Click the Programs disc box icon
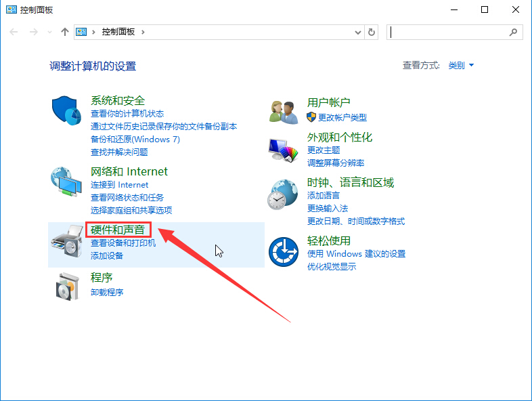The height and width of the screenshot is (401, 532). pos(66,286)
